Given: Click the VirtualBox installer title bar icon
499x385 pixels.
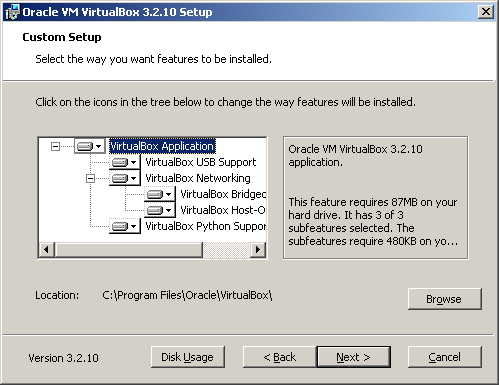Looking at the screenshot, I should coord(12,12).
